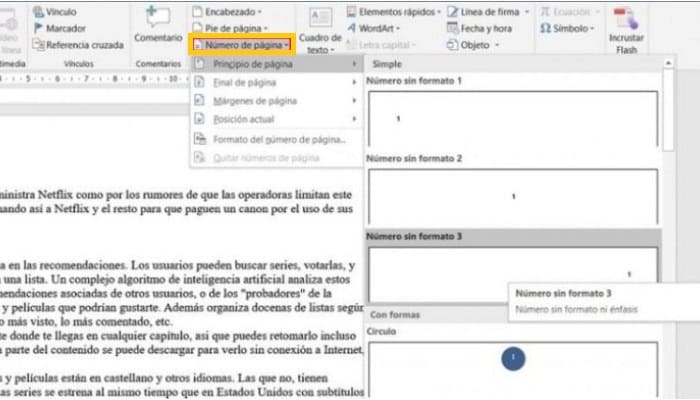Click the Formato del número de página icon
The height and width of the screenshot is (400, 700).
click(x=200, y=139)
